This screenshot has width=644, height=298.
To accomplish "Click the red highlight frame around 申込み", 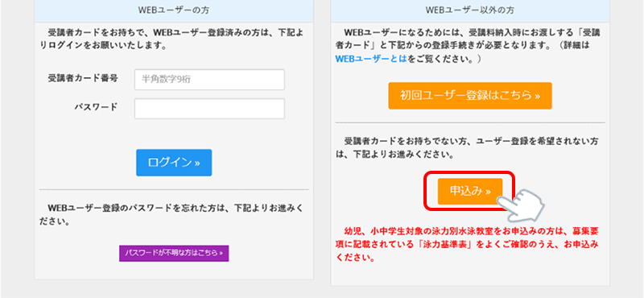I will click(470, 192).
